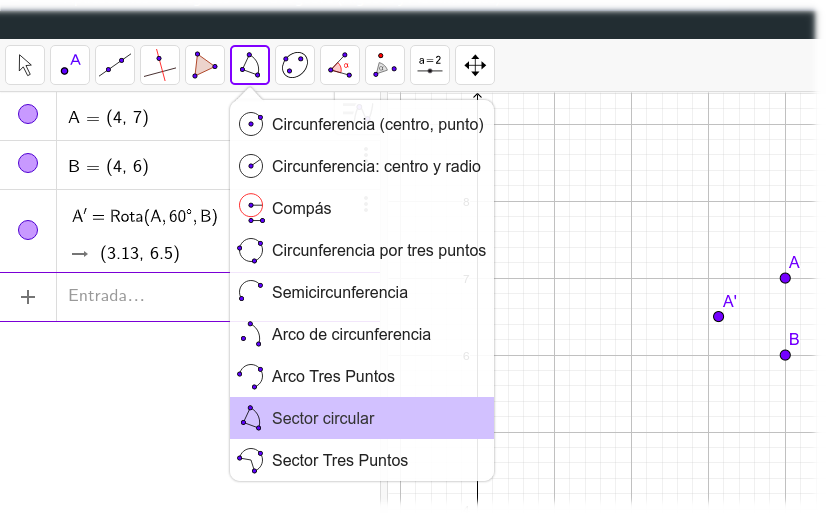Choose Circunferencia: centro y radio
Image resolution: width=826 pixels, height=513 pixels.
[362, 166]
